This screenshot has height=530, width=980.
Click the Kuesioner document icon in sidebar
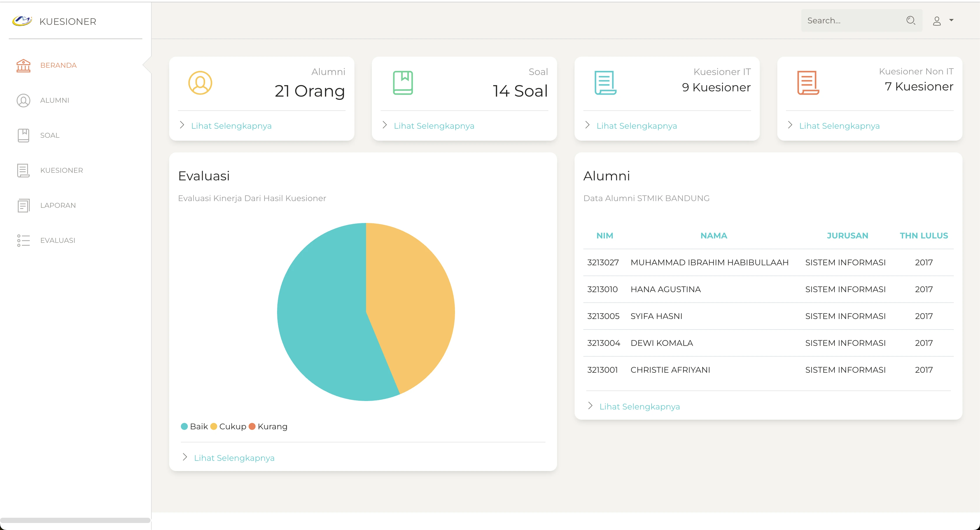tap(23, 170)
